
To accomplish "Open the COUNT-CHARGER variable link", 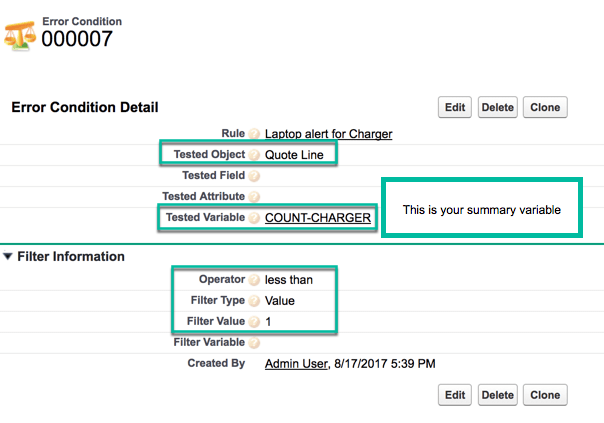I will pos(317,218).
